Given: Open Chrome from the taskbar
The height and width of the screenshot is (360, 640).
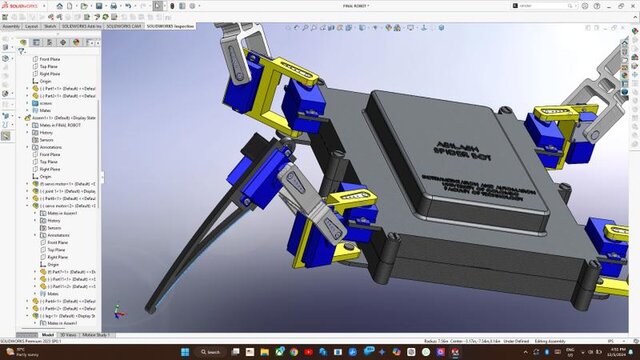Looking at the screenshot, I should (294, 352).
